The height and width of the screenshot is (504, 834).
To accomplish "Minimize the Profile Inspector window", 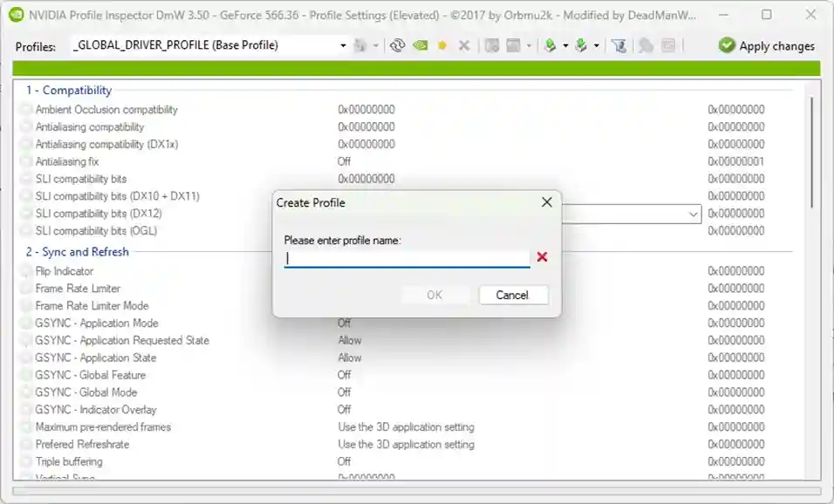I will click(x=722, y=14).
